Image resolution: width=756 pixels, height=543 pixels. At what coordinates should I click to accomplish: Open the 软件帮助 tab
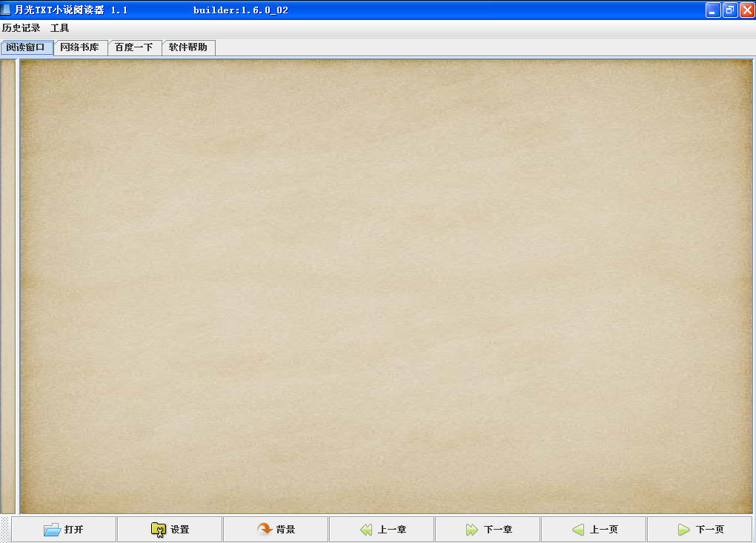(x=188, y=47)
